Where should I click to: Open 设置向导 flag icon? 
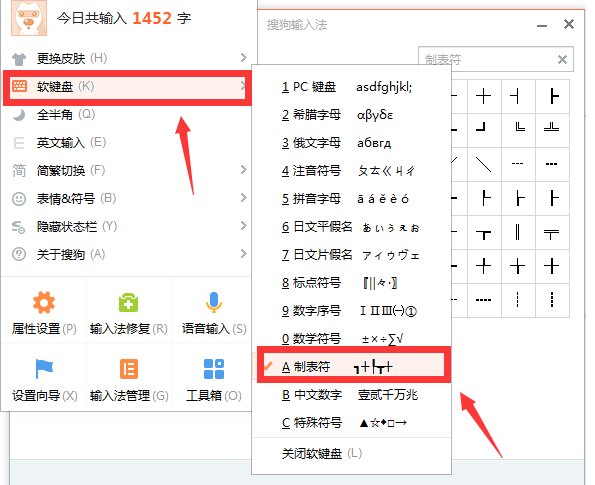click(x=44, y=368)
